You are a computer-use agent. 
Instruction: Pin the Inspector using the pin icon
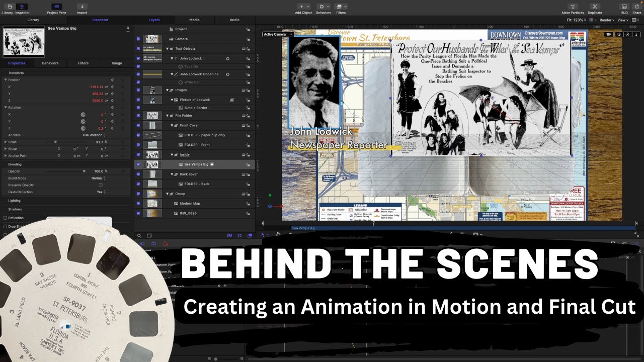[x=128, y=29]
